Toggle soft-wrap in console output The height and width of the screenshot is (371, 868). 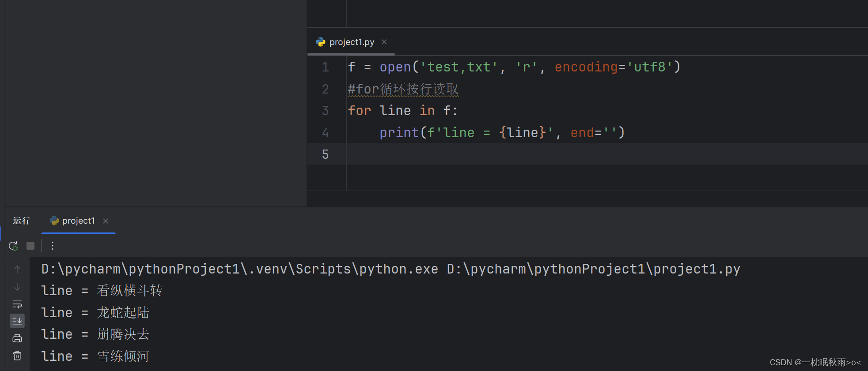pos(17,304)
